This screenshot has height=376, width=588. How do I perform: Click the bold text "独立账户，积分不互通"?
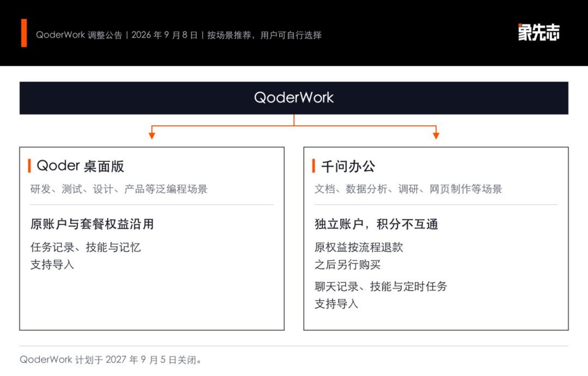[x=376, y=224]
